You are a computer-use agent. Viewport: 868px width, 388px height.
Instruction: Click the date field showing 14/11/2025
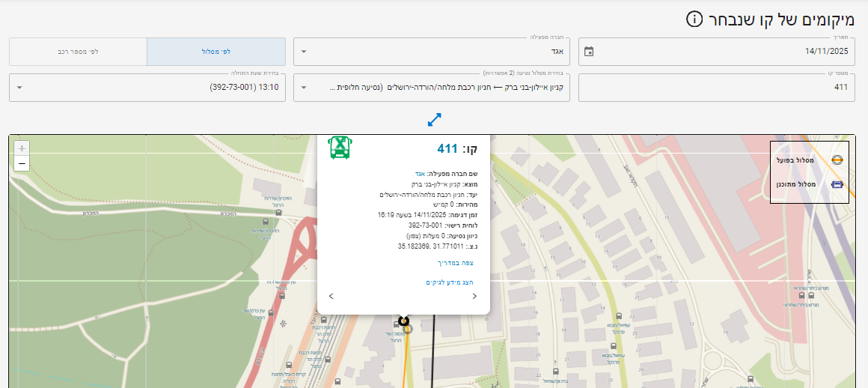pos(716,52)
